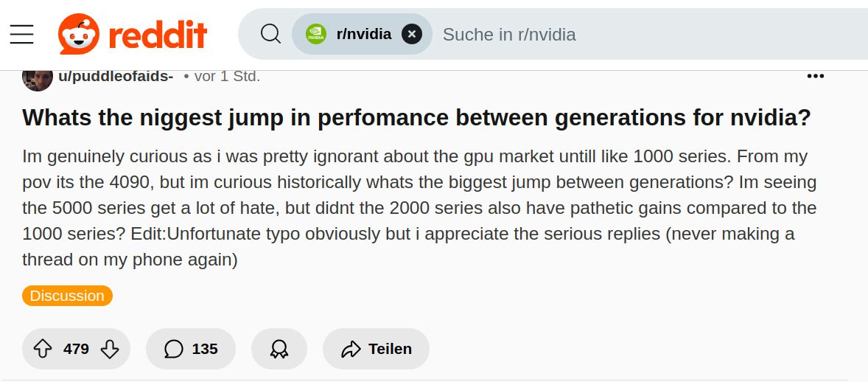Visit the u/puddleofaids- profile link
The width and height of the screenshot is (868, 382).
pos(116,76)
